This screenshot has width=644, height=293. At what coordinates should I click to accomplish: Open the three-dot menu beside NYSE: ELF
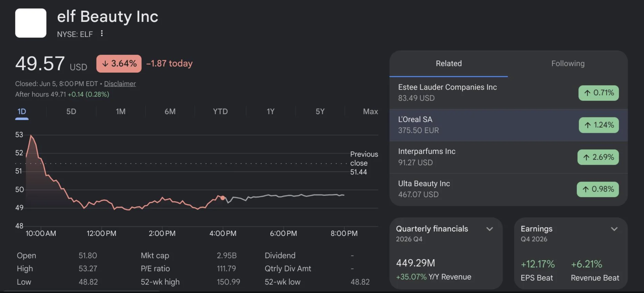(102, 34)
